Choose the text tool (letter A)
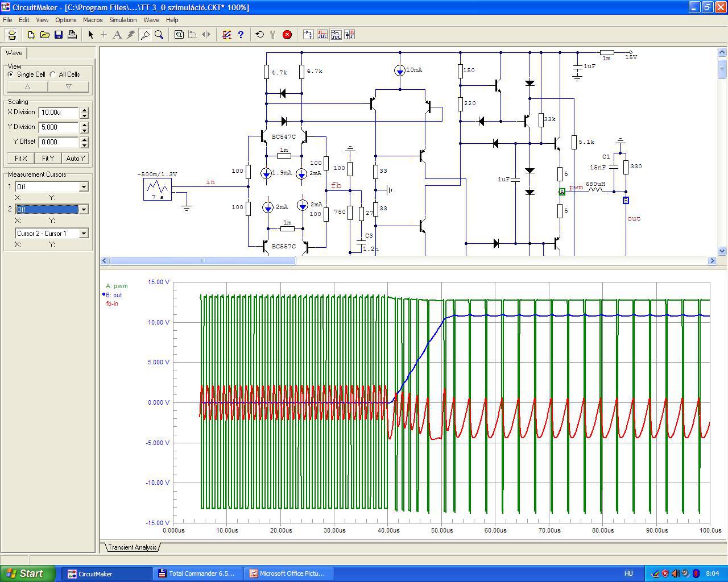The image size is (728, 582). point(117,35)
